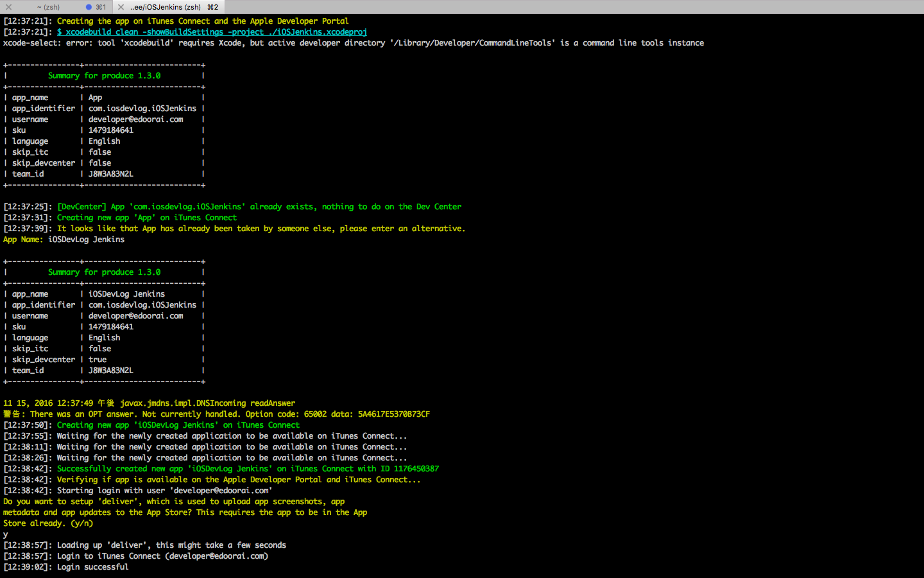Click skip_devcenter value 'true'
This screenshot has width=924, height=578.
point(98,360)
